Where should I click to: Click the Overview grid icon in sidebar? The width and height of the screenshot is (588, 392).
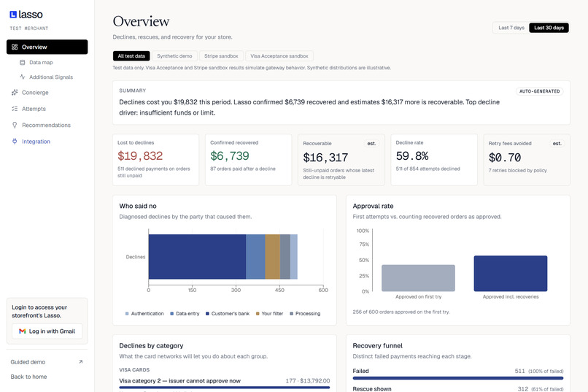[x=15, y=47]
